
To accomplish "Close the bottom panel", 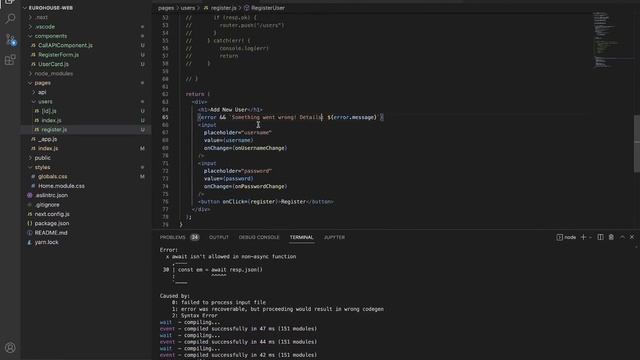I will [x=632, y=237].
